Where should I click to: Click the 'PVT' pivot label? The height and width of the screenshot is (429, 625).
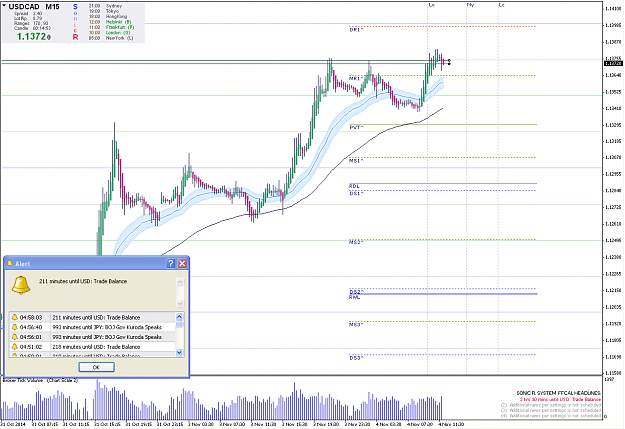point(356,127)
